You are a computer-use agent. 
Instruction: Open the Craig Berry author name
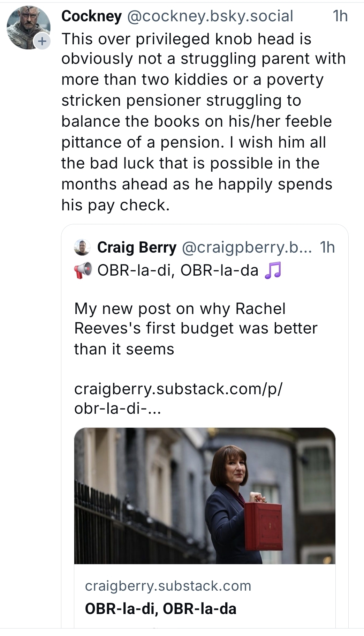tap(137, 247)
